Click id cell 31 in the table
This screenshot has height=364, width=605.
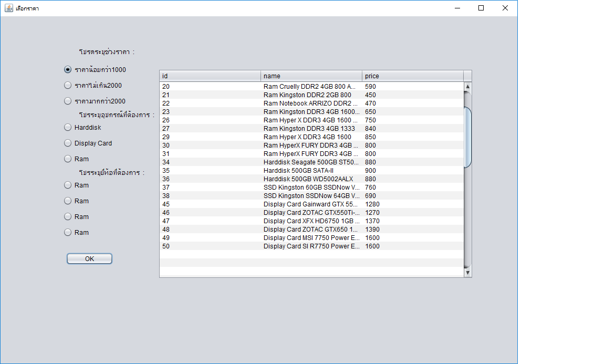click(210, 153)
